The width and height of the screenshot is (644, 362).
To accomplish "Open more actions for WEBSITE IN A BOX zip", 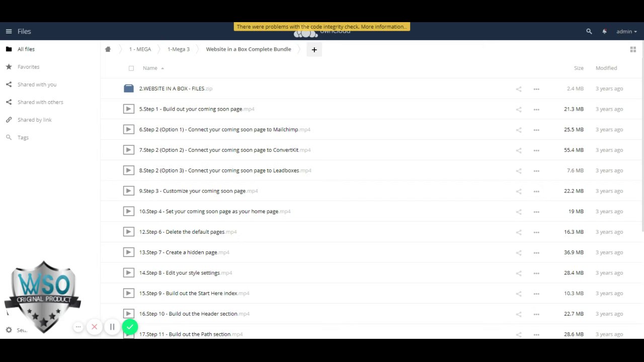I will click(x=536, y=89).
